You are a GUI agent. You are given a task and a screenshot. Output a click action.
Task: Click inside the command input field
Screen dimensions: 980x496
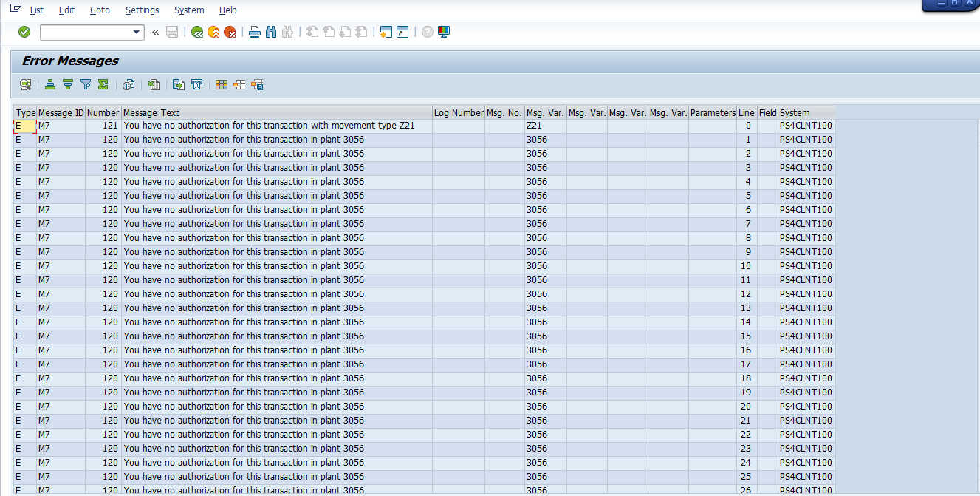(86, 32)
